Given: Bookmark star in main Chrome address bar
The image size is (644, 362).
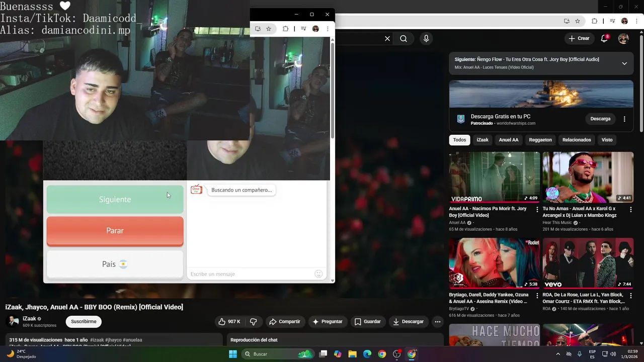Looking at the screenshot, I should click(x=578, y=21).
